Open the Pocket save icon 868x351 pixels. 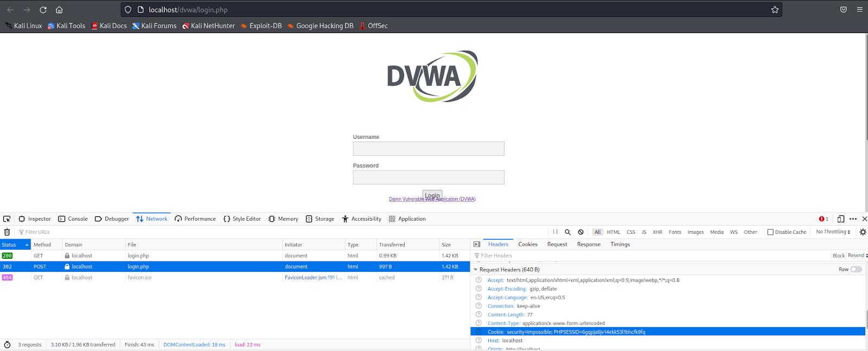point(844,10)
